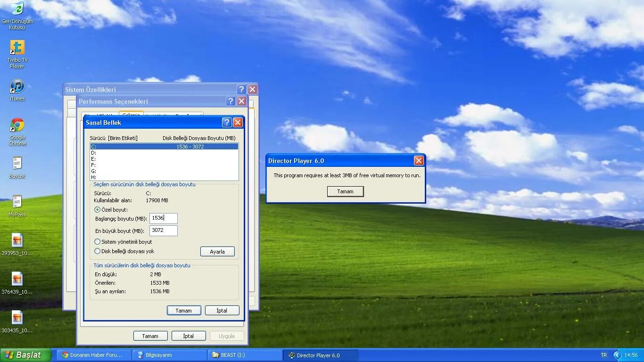Click İptal in Performans Seçenekleri window
Screen dimensions: 644x362
(189, 336)
